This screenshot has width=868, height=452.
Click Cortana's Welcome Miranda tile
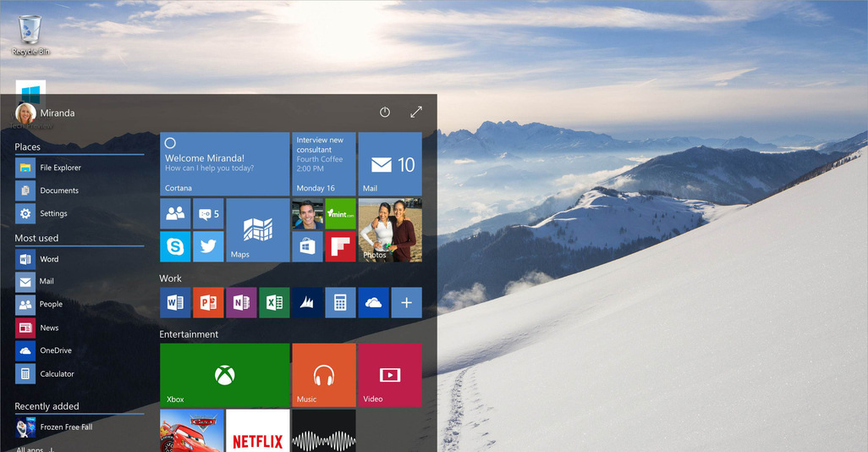click(x=224, y=163)
